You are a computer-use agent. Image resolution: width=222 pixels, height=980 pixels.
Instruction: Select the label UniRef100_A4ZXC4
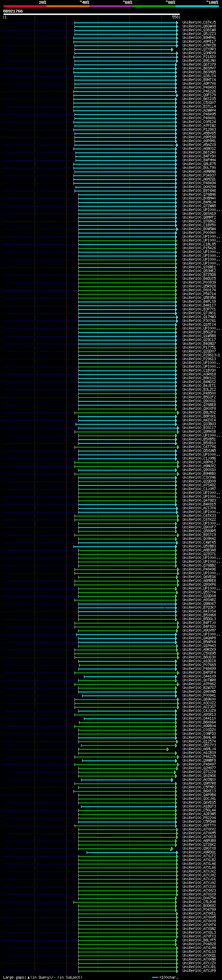click(x=199, y=420)
